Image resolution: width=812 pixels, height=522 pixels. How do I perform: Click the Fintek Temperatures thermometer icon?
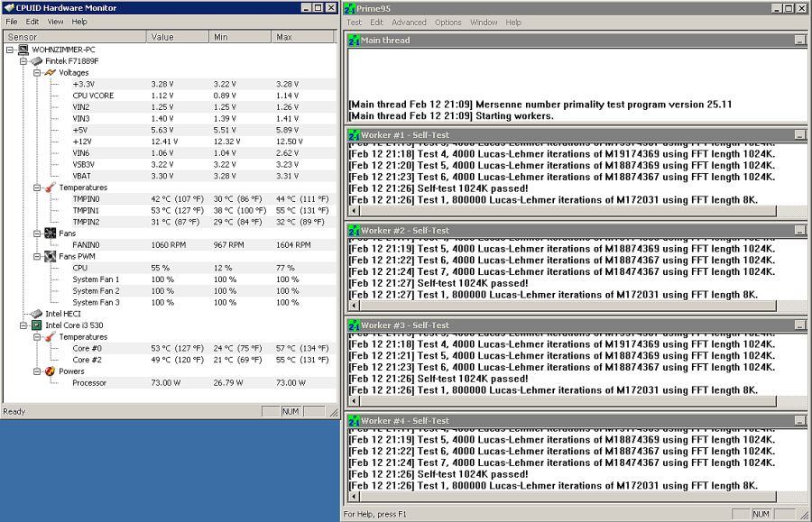click(x=51, y=188)
